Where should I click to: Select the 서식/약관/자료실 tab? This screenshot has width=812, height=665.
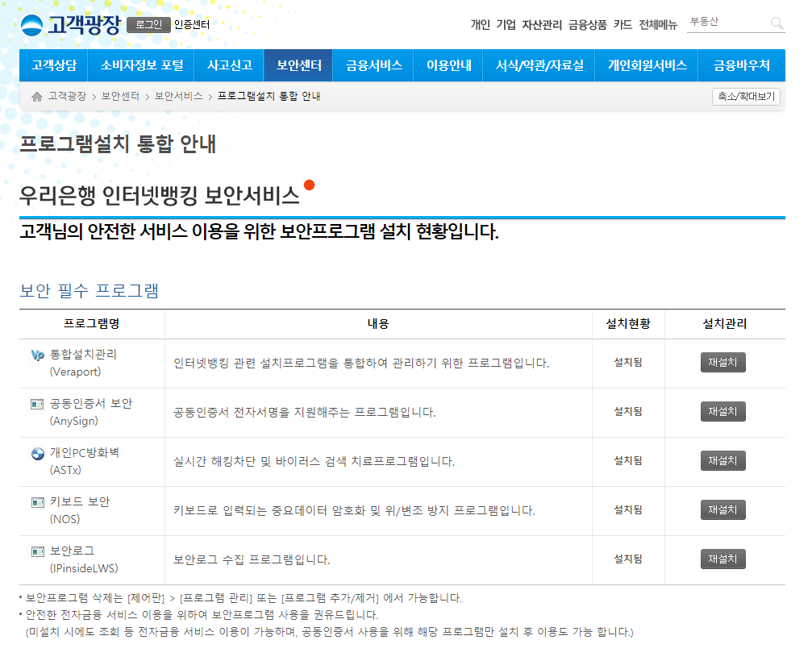point(539,65)
